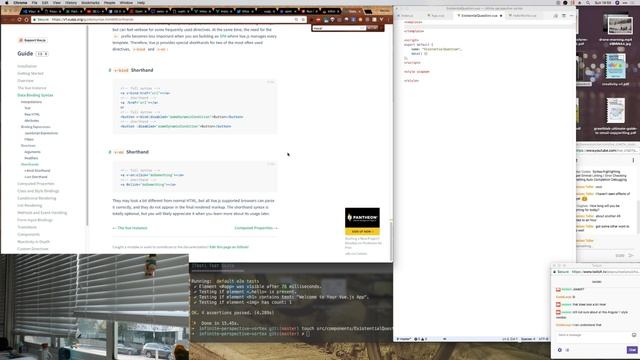This screenshot has height=360, width=640.
Task: Click the Pantheon advertisement image
Action: click(362, 218)
